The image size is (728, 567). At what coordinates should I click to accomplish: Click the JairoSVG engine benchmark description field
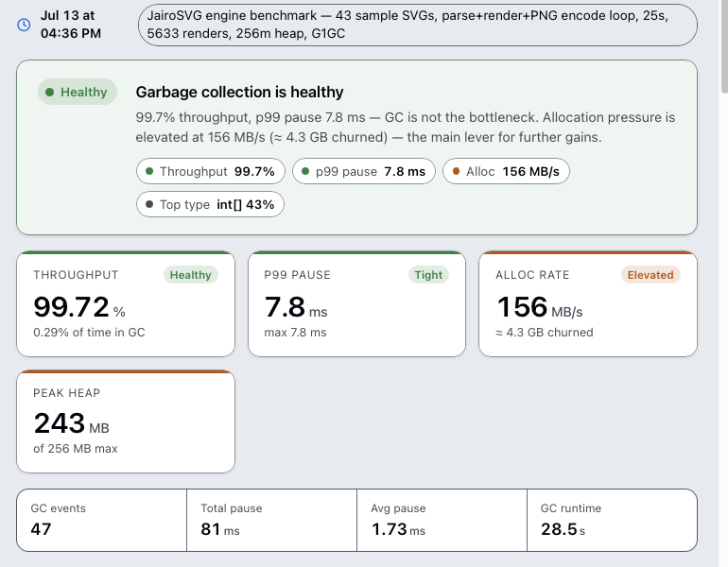pos(418,25)
